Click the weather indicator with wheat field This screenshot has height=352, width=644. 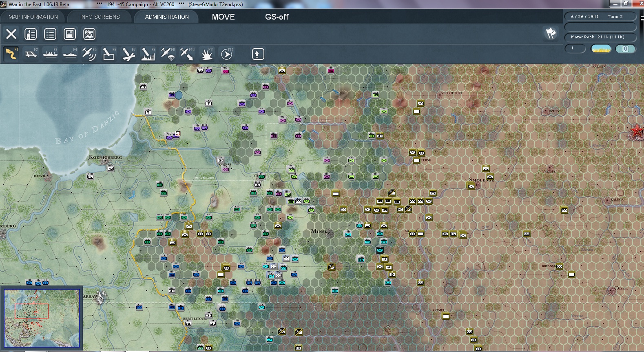(601, 49)
